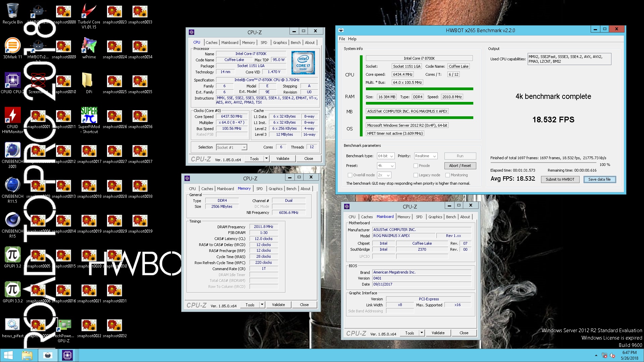Open the 3DMark 11 desktop icon
Screen dimensions: 644x362
click(x=12, y=48)
